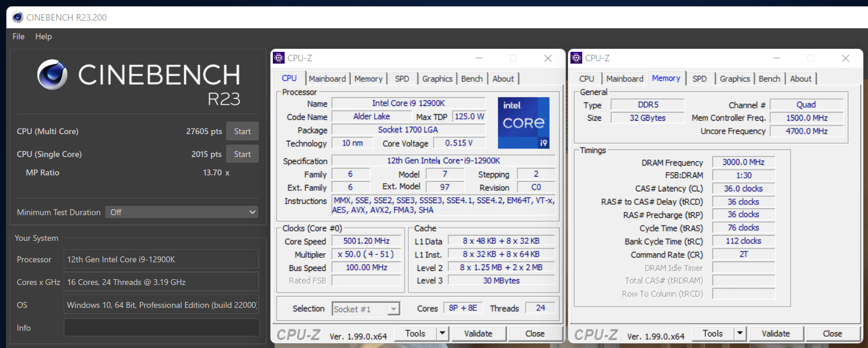The image size is (868, 348).
Task: Expand the Tools dropdown arrow in the right CPU-Z window
Action: pyautogui.click(x=740, y=333)
